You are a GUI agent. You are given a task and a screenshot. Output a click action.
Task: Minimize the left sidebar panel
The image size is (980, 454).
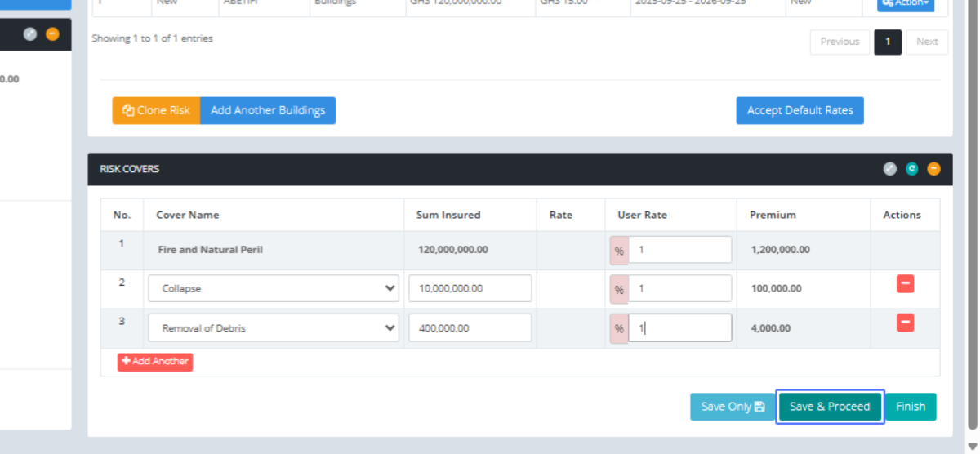click(x=52, y=34)
